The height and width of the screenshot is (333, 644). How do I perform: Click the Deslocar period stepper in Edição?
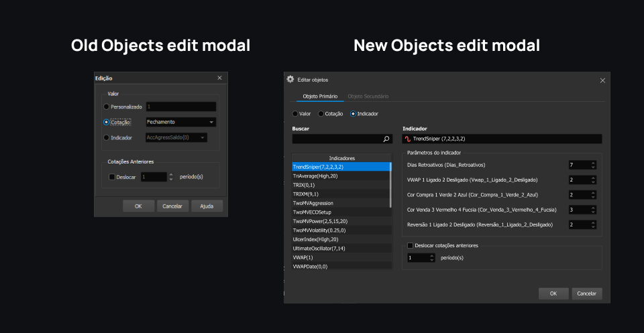click(x=171, y=177)
